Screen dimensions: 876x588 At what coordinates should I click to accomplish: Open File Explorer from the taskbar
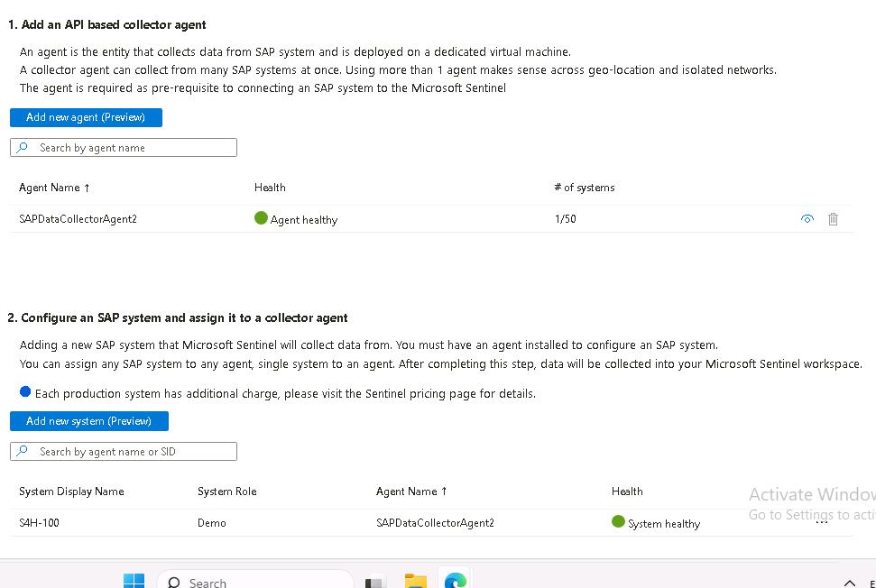tap(415, 581)
